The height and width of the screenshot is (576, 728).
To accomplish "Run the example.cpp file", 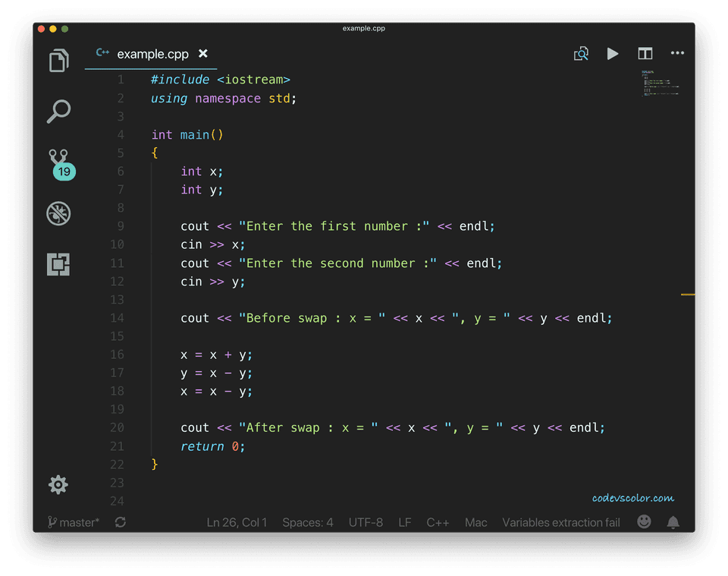I will click(613, 53).
